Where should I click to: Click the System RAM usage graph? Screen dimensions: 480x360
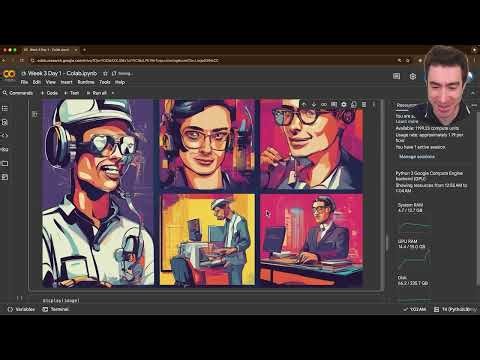point(415,227)
